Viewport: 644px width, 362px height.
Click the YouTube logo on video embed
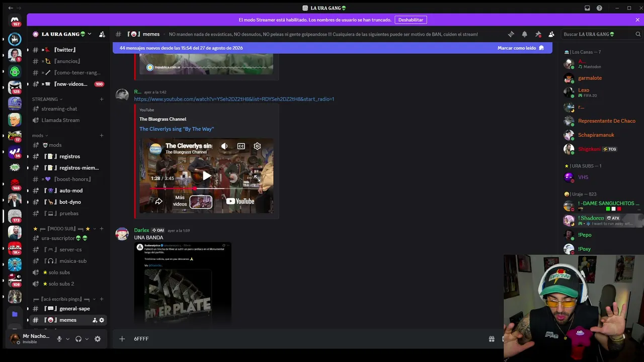click(240, 201)
